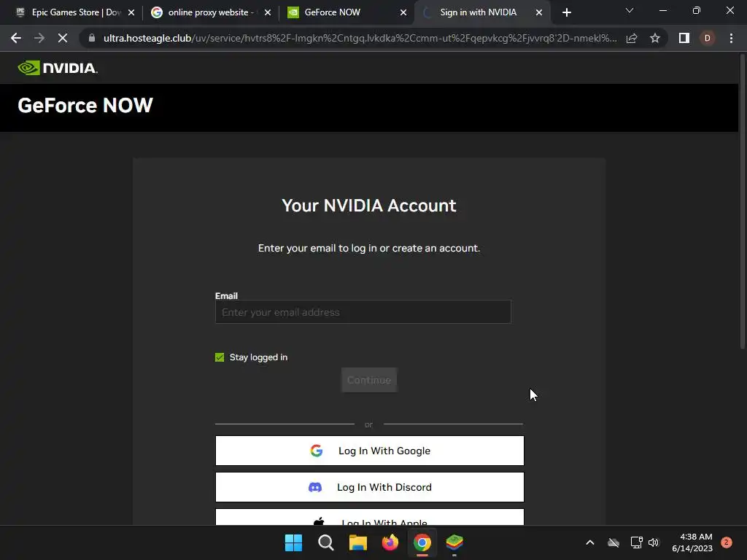The image size is (747, 560).
Task: Open BlueStacks from the taskbar
Action: coord(454,542)
